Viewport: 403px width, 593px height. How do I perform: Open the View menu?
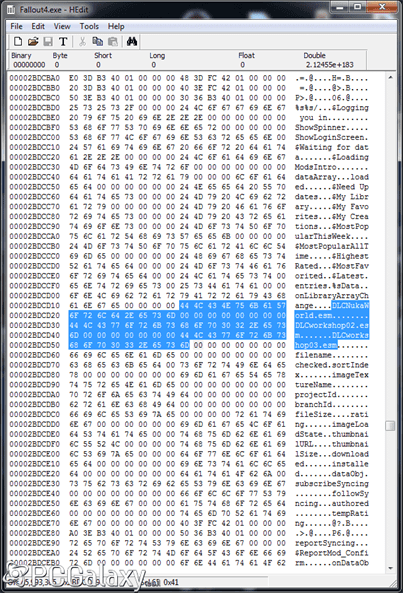click(x=62, y=26)
